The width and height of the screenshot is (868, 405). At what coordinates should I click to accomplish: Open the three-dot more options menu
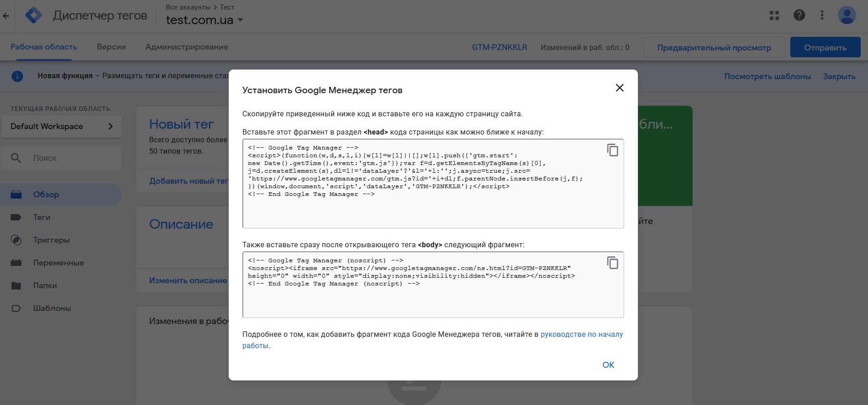point(822,15)
